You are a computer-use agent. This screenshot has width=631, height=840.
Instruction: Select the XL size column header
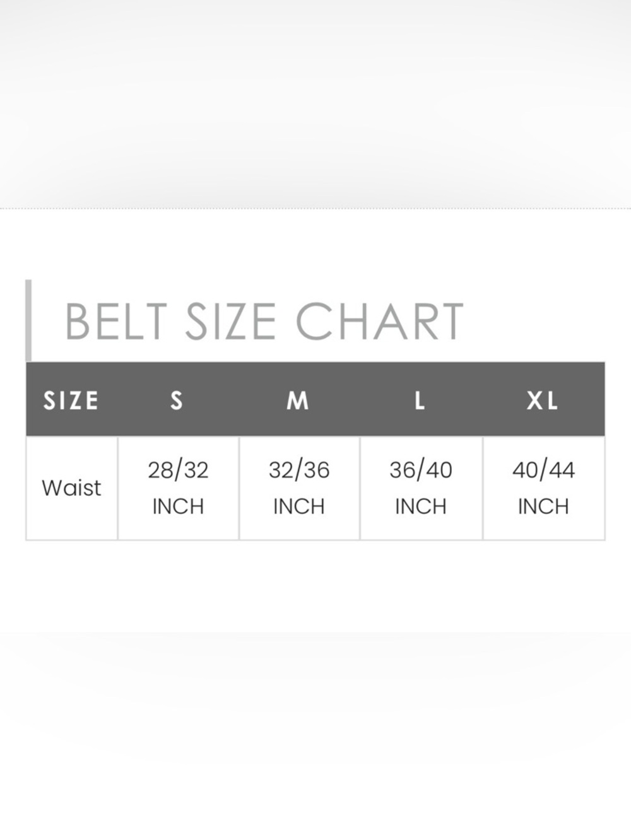(543, 400)
